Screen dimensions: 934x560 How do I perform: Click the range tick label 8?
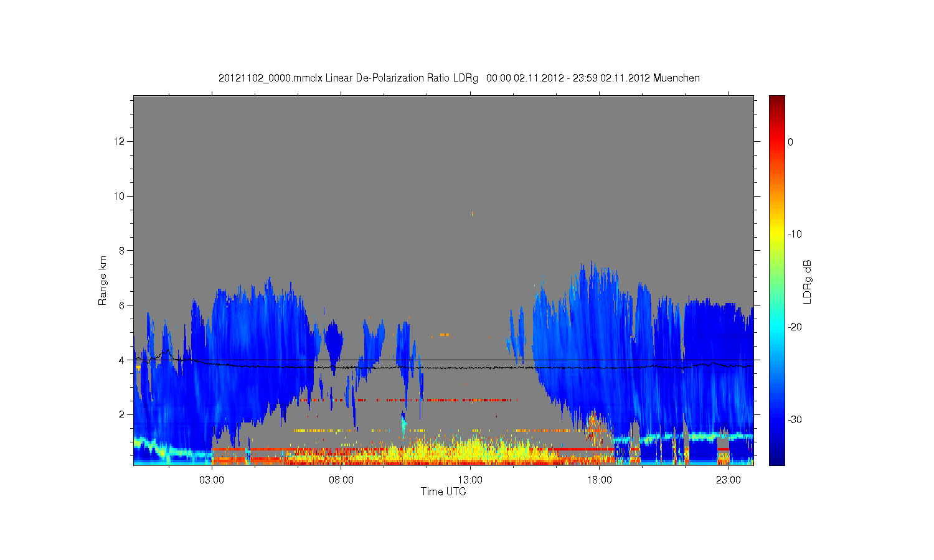click(x=123, y=251)
